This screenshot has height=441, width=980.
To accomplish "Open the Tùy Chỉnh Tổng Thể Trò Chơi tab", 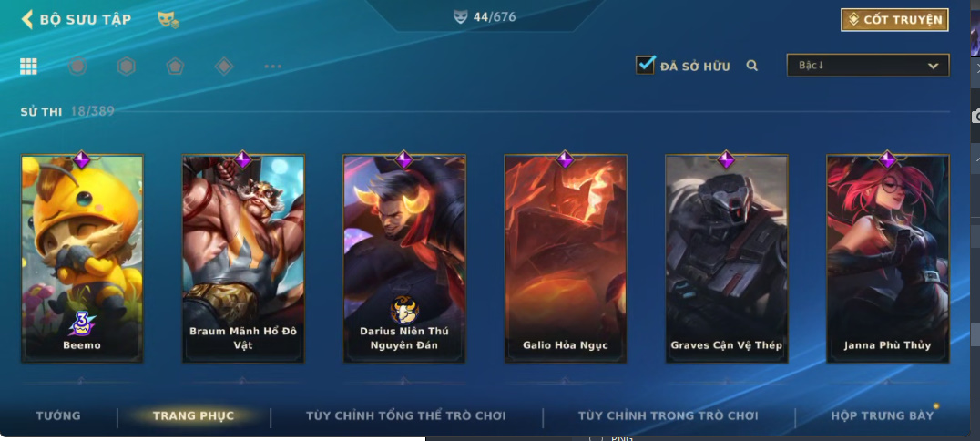I will click(406, 416).
